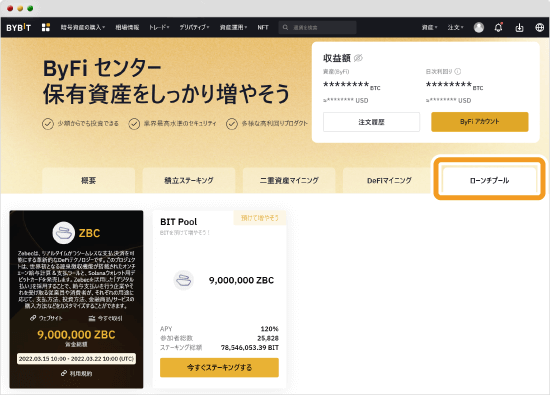550x395 pixels.
Task: Expand the asset management dropdown
Action: tap(234, 27)
